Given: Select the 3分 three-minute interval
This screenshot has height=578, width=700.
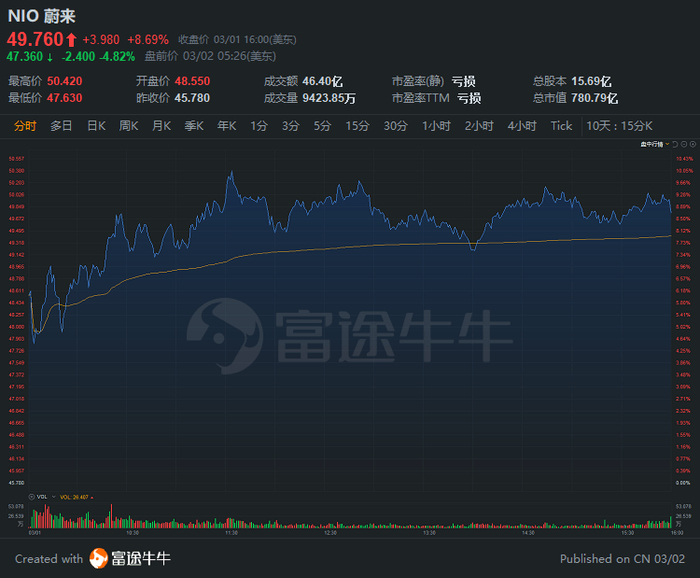Looking at the screenshot, I should point(290,126).
